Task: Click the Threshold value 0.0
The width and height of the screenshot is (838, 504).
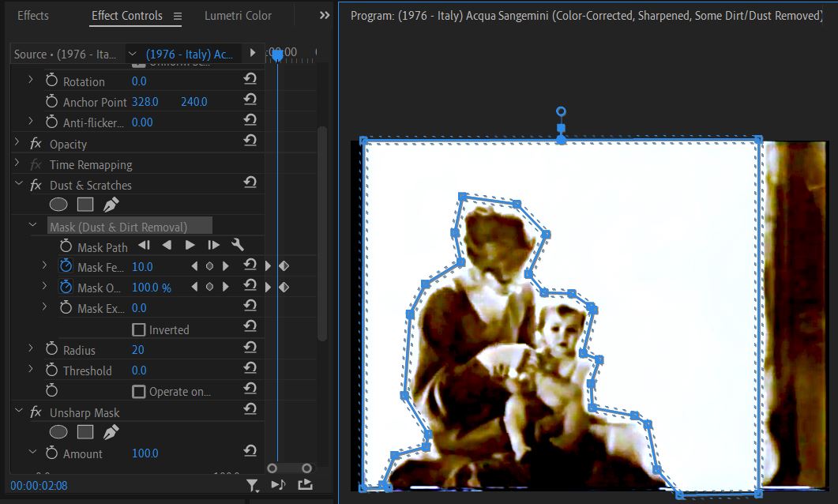Action: pyautogui.click(x=139, y=370)
